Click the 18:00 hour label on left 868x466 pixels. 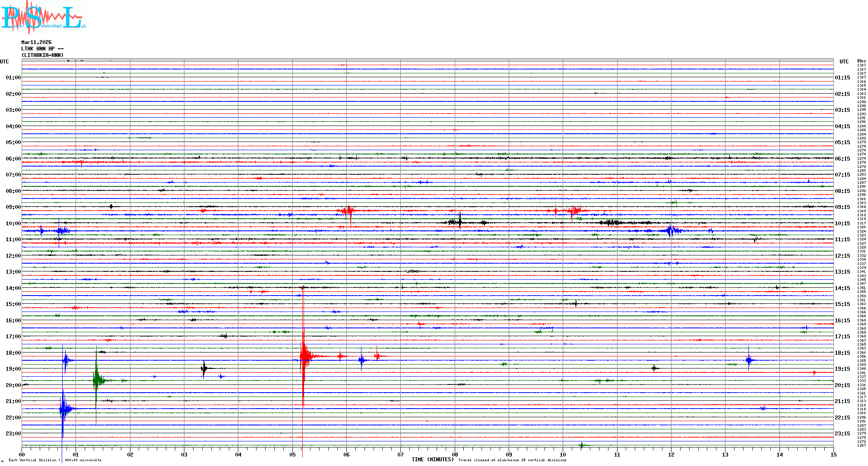13,353
